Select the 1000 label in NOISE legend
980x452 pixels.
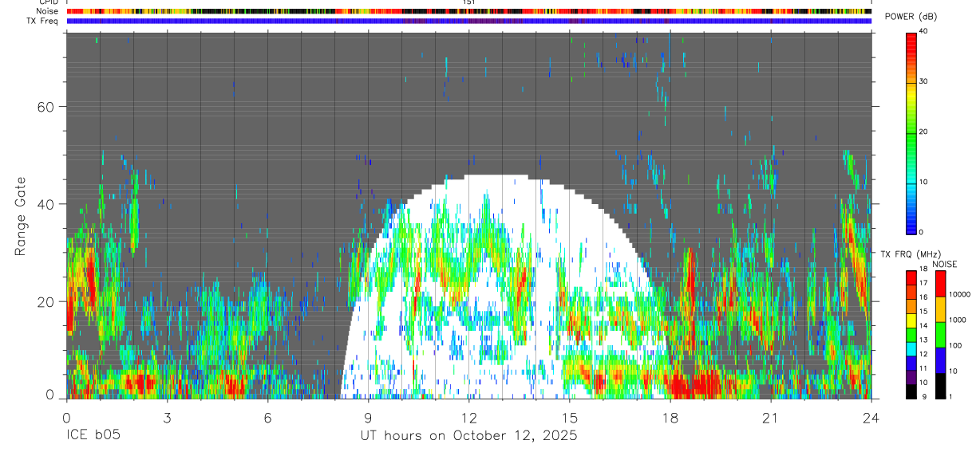pos(957,320)
